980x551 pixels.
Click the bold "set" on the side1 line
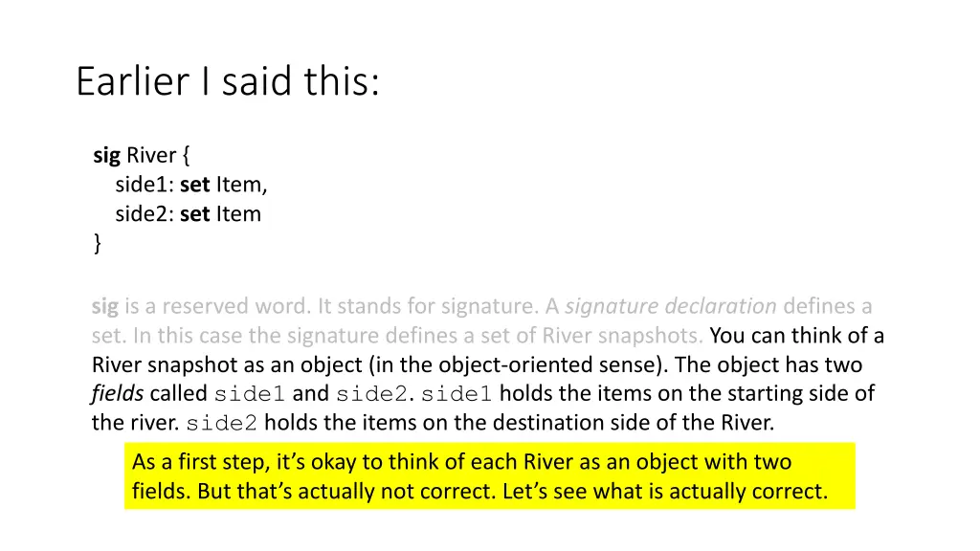[194, 185]
